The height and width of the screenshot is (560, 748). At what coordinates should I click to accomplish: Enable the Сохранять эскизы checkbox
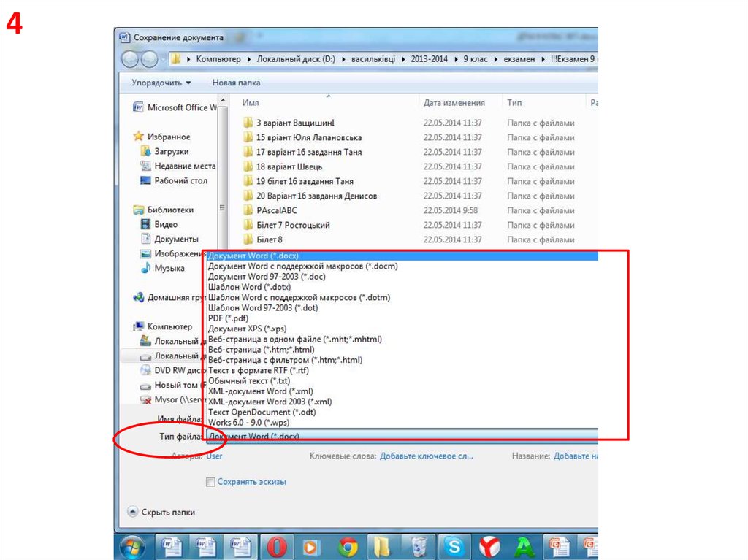210,482
